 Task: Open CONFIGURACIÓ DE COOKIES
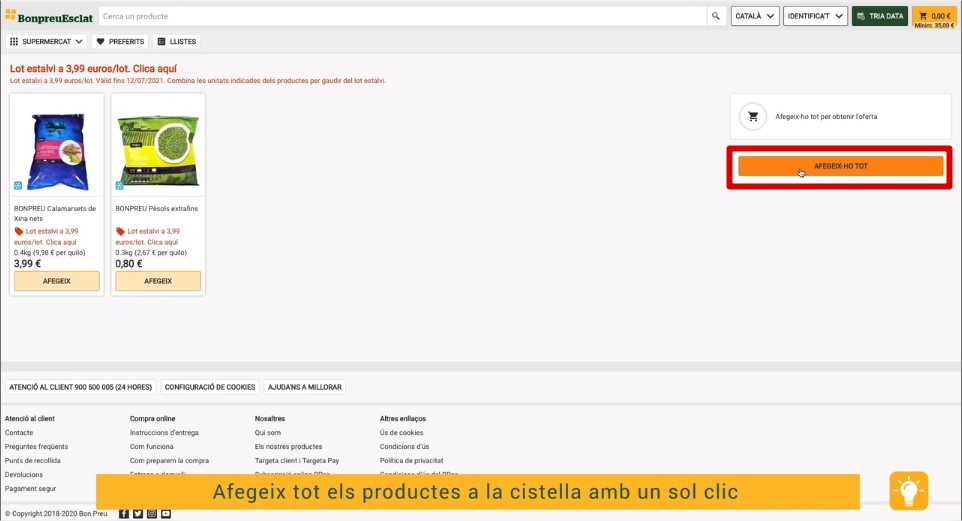pos(210,387)
